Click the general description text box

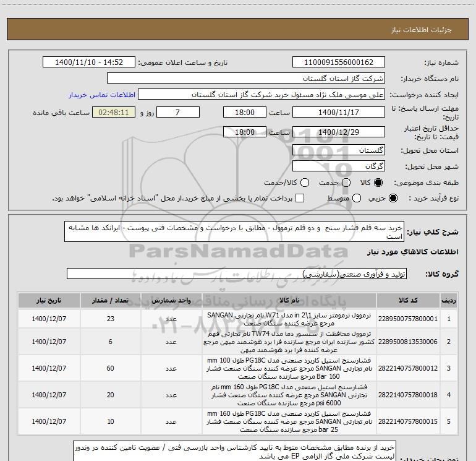coord(234,231)
